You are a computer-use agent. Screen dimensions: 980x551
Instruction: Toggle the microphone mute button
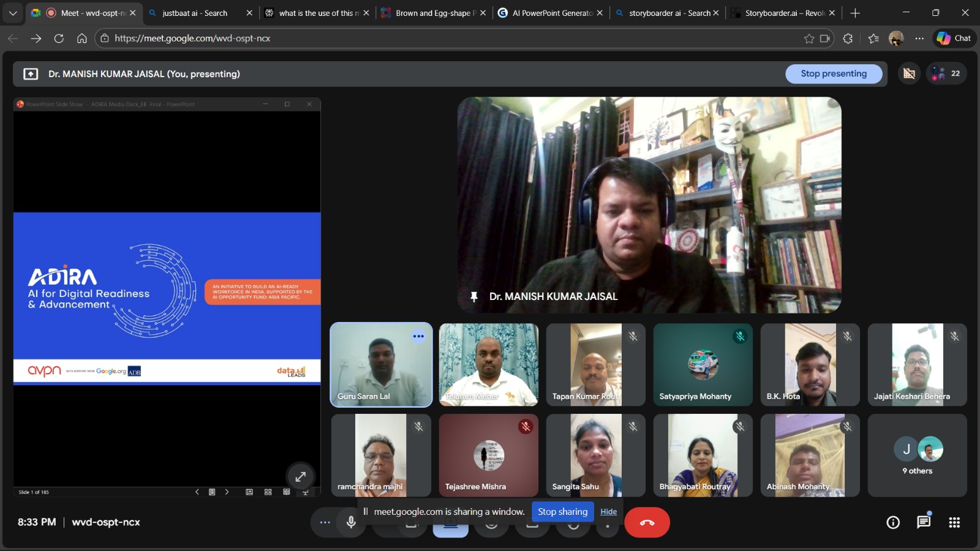(x=351, y=522)
